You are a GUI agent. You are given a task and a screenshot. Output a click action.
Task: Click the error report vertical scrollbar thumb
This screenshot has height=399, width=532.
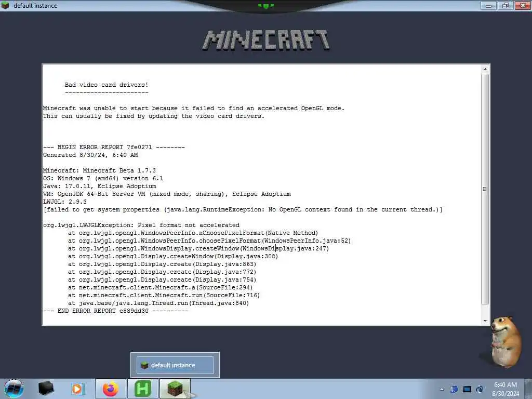(485, 189)
